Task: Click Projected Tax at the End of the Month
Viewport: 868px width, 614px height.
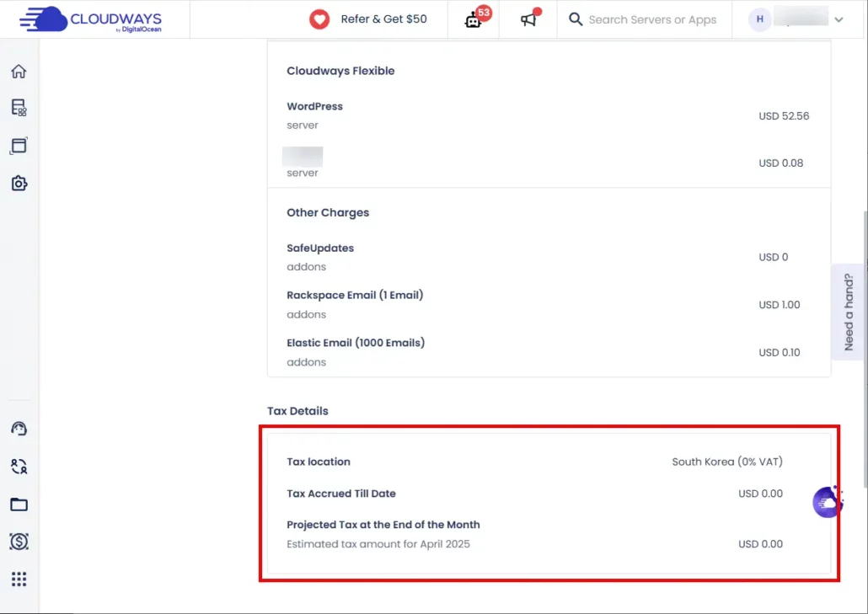Action: click(x=383, y=525)
